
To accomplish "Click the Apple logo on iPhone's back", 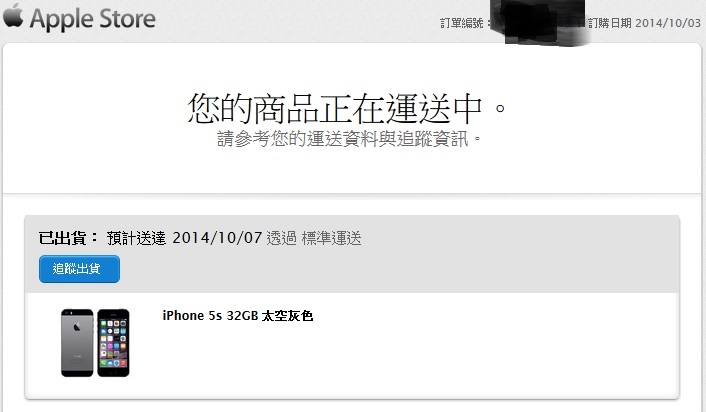I will pos(77,327).
